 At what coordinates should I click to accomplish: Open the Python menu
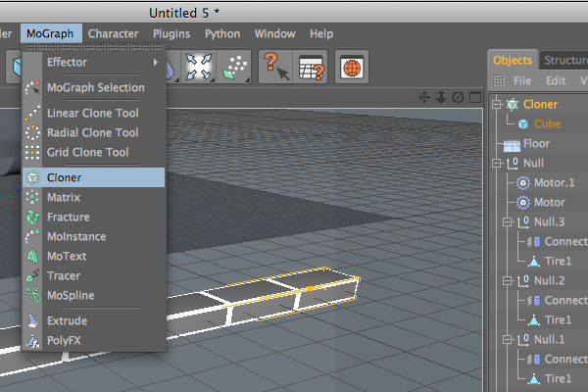pyautogui.click(x=222, y=33)
